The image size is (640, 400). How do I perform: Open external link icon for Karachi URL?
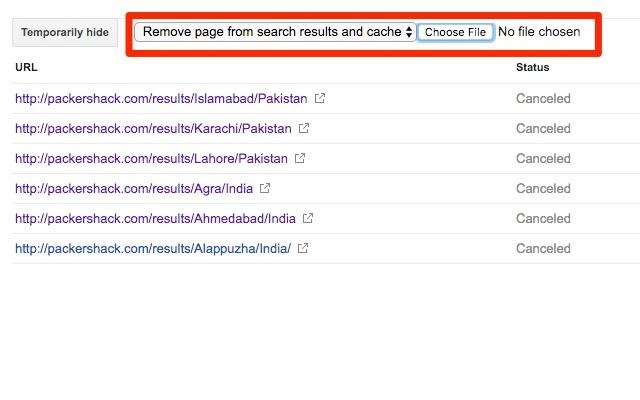click(304, 129)
